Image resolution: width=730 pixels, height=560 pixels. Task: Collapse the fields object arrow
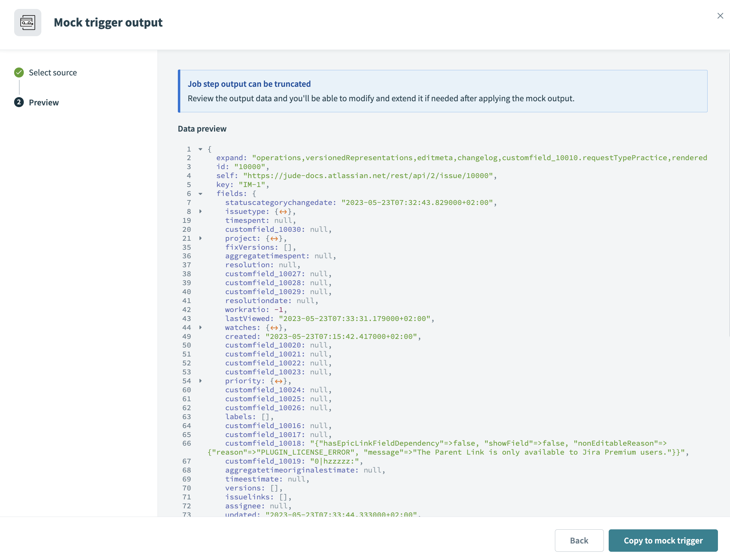click(200, 194)
